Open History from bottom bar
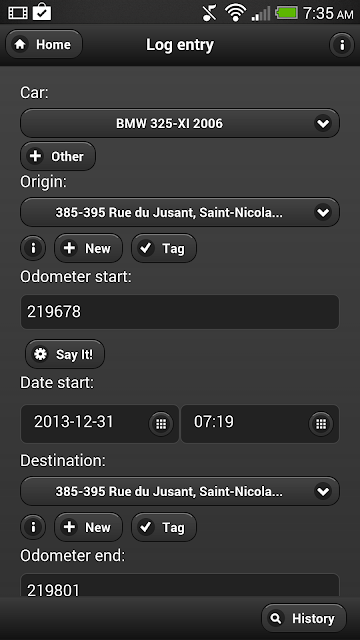The width and height of the screenshot is (360, 640). coord(304,618)
